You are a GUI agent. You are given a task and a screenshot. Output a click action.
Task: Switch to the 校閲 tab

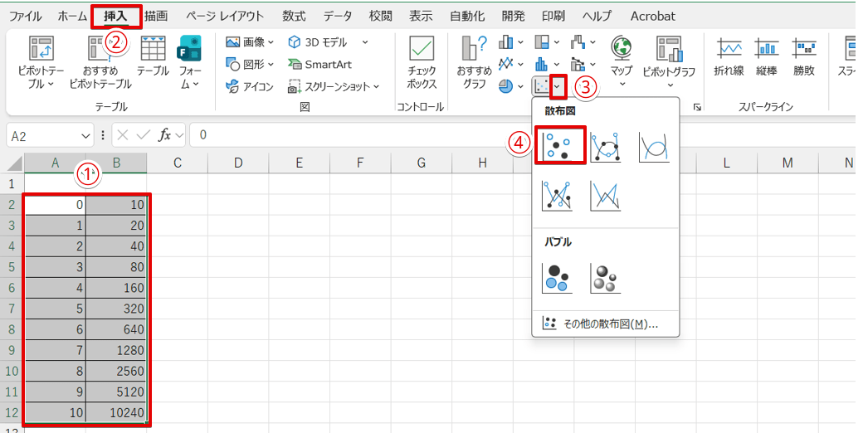(x=380, y=16)
